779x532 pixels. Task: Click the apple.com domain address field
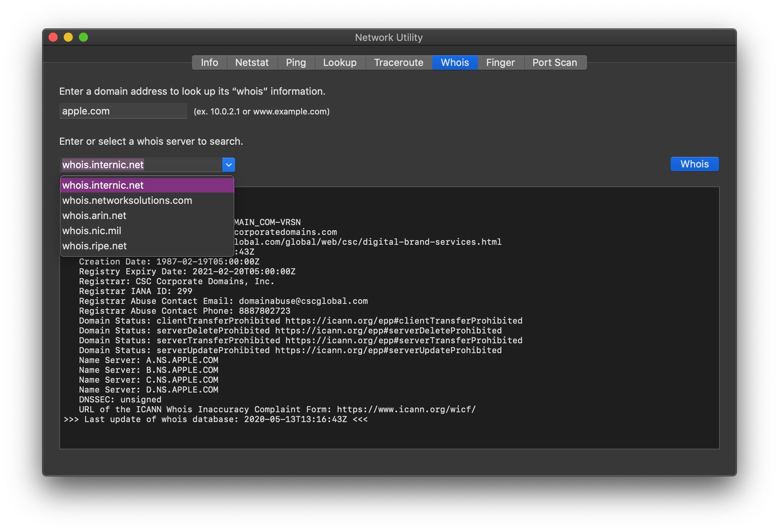123,111
